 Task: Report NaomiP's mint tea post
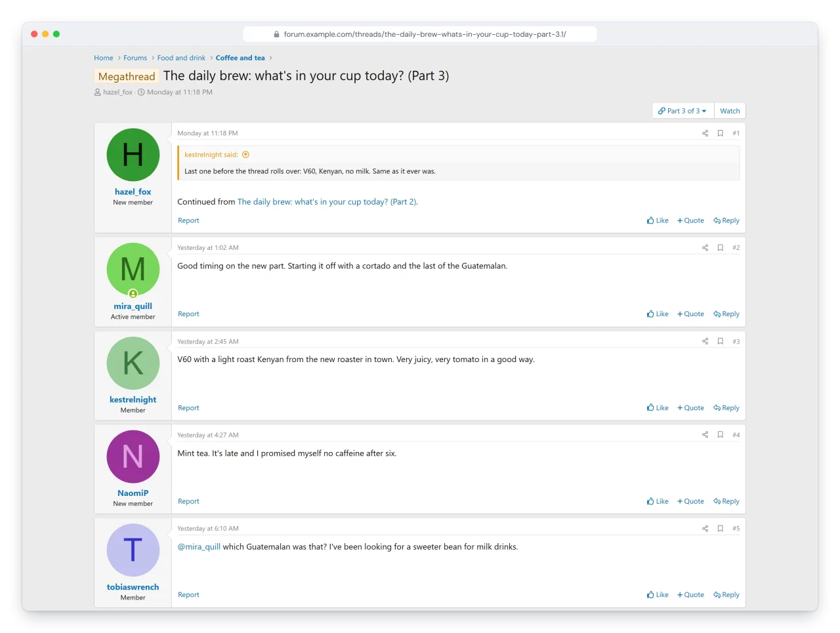click(188, 501)
